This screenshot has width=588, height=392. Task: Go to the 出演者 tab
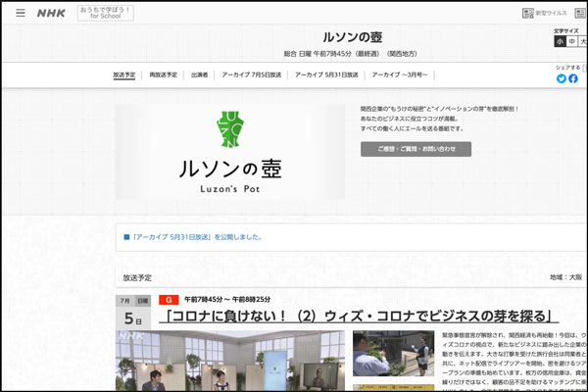click(x=200, y=74)
